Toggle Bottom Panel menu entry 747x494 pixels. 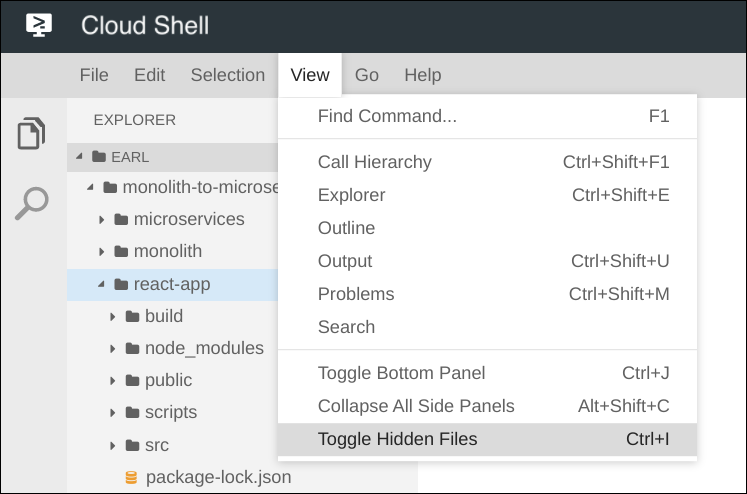(x=401, y=373)
